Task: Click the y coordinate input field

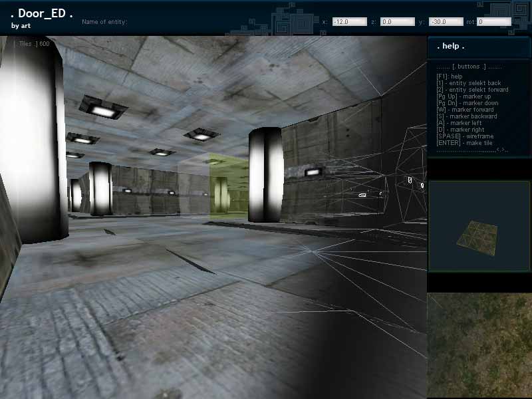Action: 446,22
